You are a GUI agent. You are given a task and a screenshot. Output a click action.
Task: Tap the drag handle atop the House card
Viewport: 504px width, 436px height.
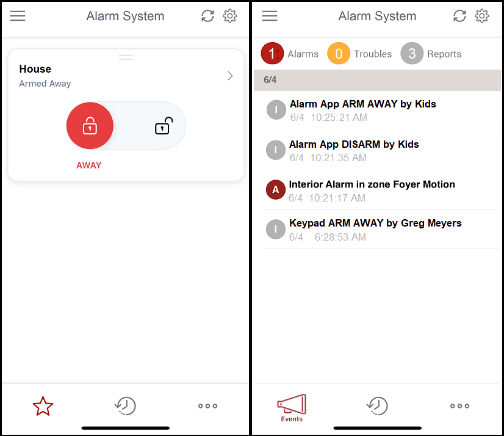coord(126,57)
